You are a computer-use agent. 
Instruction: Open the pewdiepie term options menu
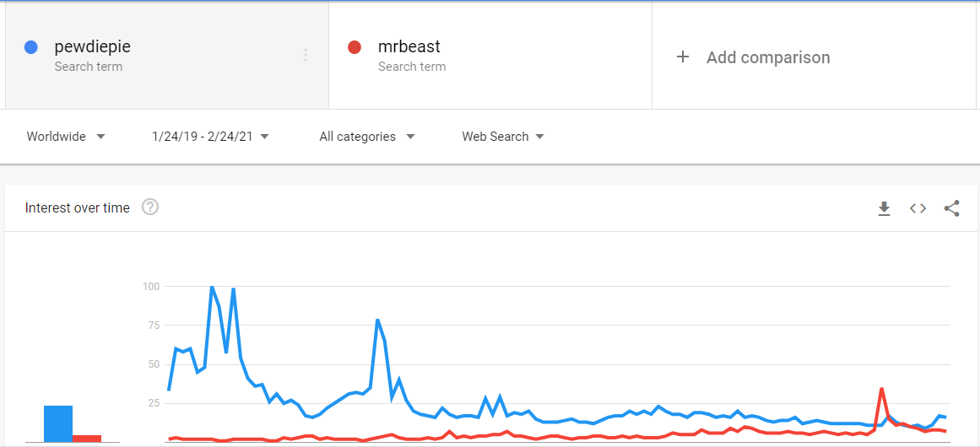click(x=305, y=55)
